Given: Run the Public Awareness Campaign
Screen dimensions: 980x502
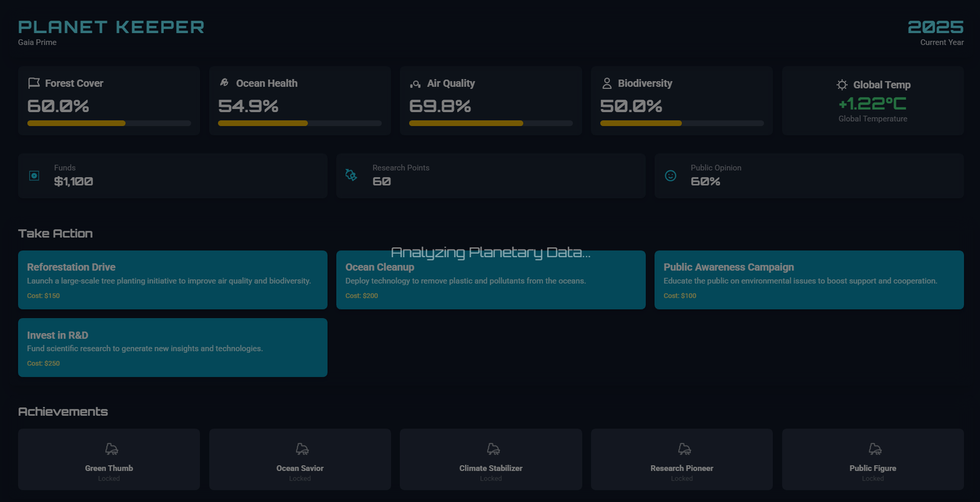Looking at the screenshot, I should [x=809, y=280].
